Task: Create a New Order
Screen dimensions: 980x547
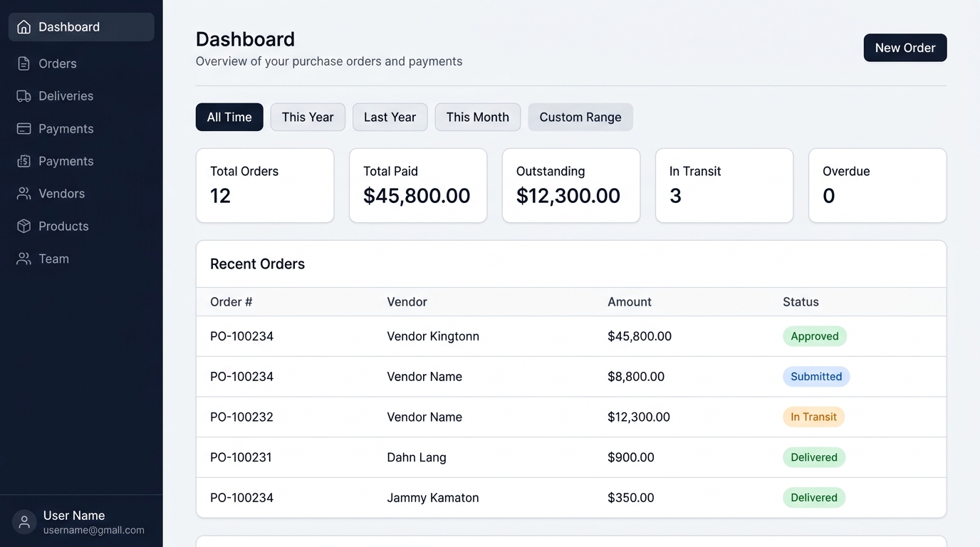Action: click(x=905, y=48)
